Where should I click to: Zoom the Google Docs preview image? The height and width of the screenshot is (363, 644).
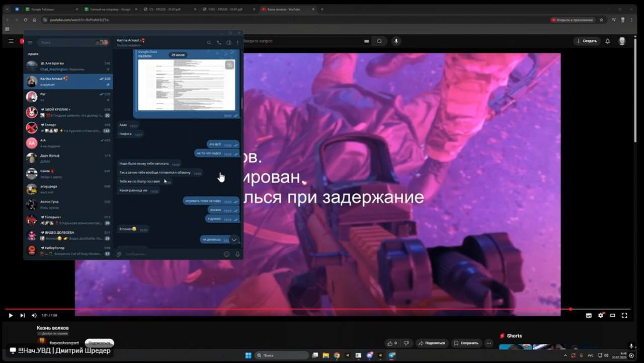click(x=229, y=65)
